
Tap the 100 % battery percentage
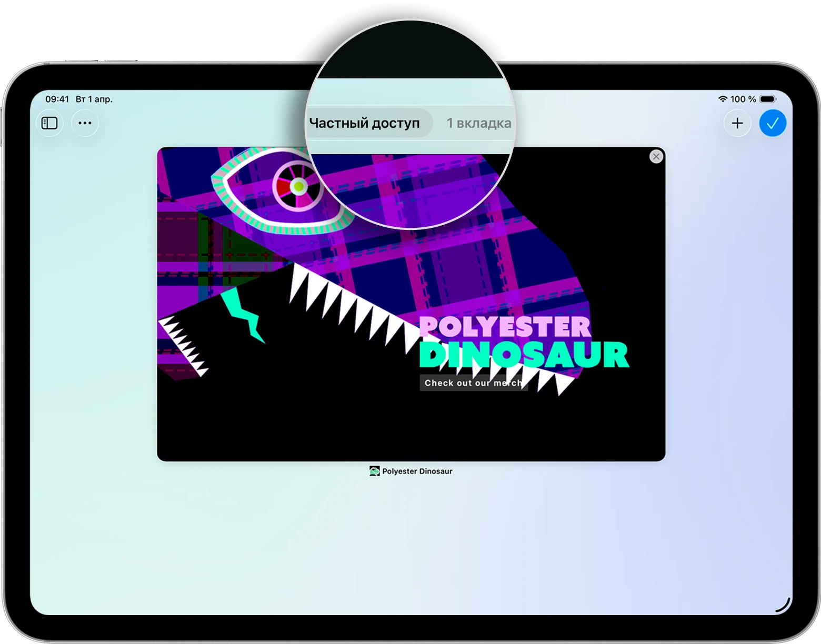(x=743, y=99)
